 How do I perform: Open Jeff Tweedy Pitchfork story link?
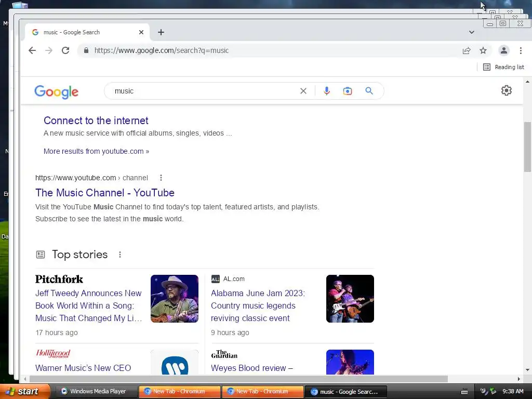point(88,305)
